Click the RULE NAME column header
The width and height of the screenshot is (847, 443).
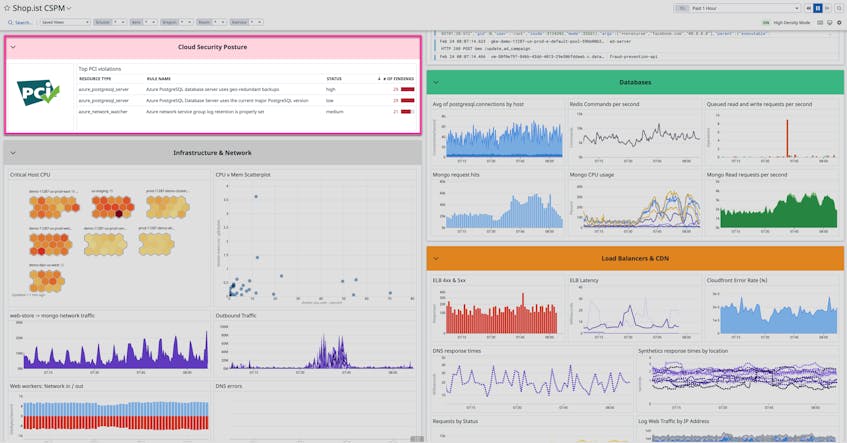(x=158, y=79)
